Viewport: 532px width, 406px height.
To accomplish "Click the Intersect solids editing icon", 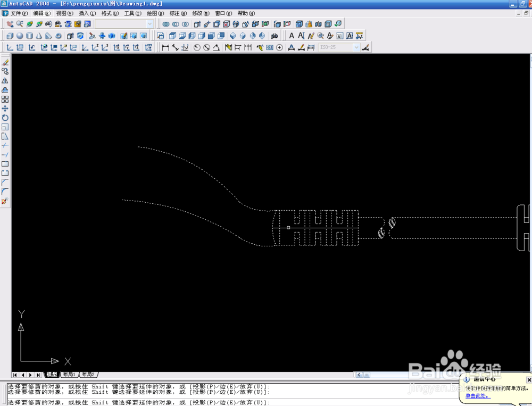I will coord(185,24).
